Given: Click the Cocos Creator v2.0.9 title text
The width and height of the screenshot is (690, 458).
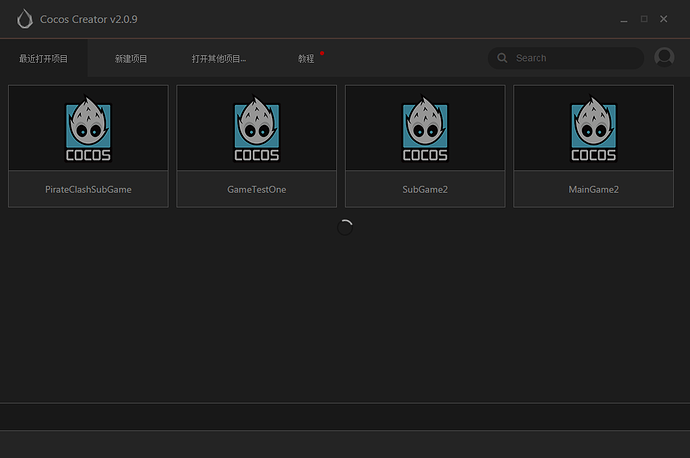Looking at the screenshot, I should click(88, 19).
